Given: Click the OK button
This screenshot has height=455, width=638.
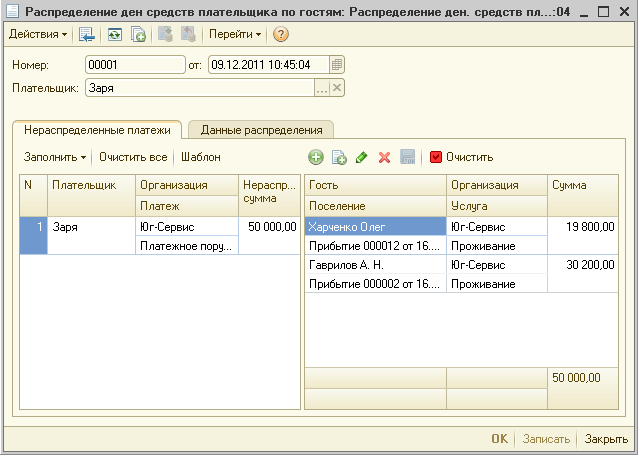Looking at the screenshot, I should pos(499,439).
